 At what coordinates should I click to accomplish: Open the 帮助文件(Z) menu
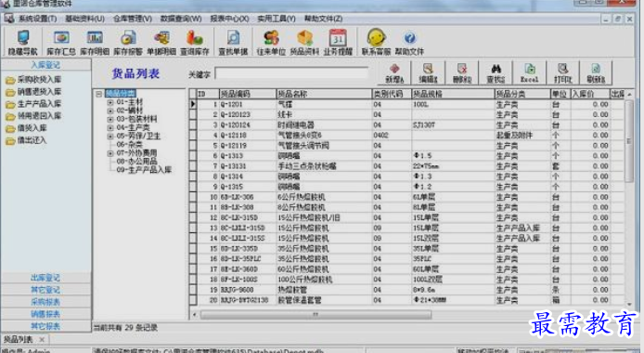pyautogui.click(x=323, y=19)
